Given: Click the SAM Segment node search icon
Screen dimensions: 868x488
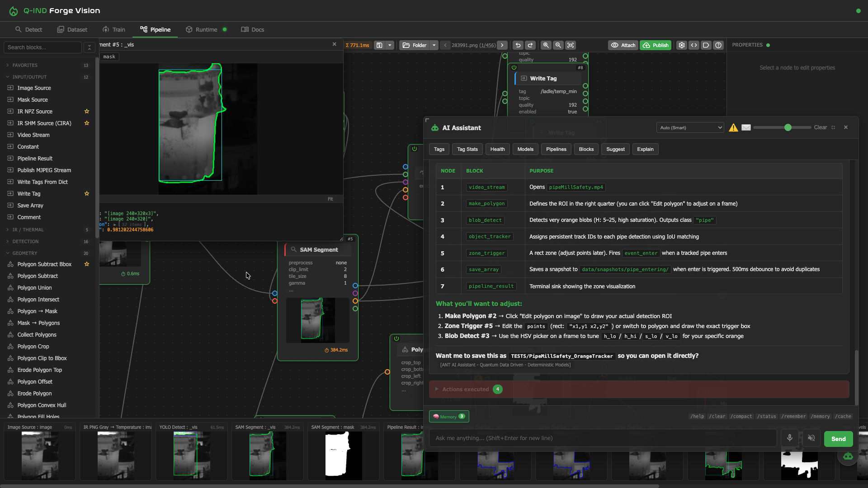Looking at the screenshot, I should [x=293, y=250].
